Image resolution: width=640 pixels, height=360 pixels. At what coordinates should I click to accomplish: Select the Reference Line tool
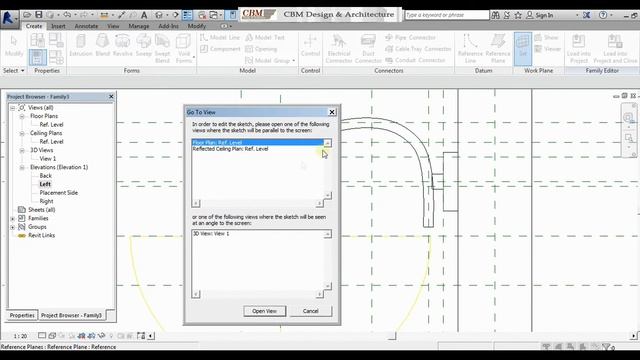470,48
